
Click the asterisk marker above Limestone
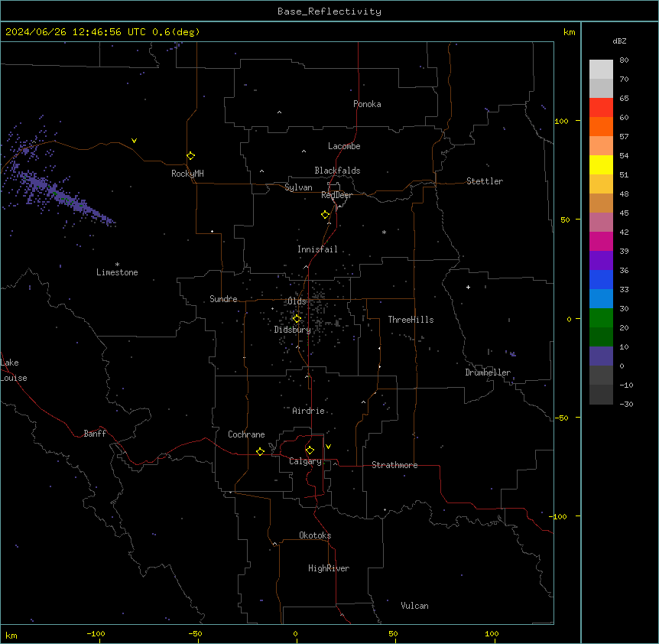(x=117, y=265)
